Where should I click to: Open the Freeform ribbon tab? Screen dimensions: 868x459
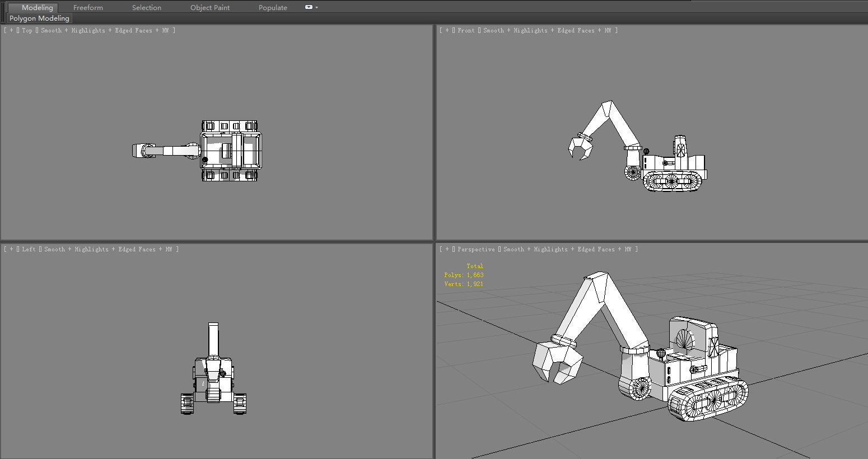88,8
